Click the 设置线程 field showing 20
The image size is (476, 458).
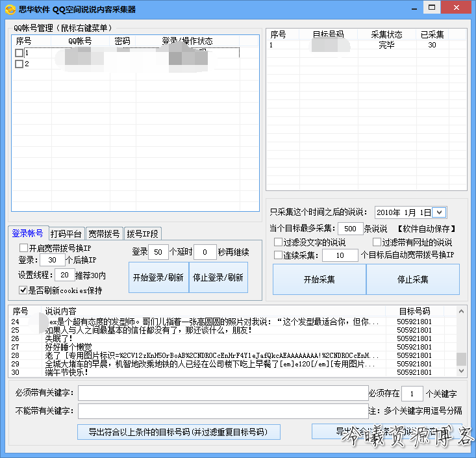(x=65, y=275)
